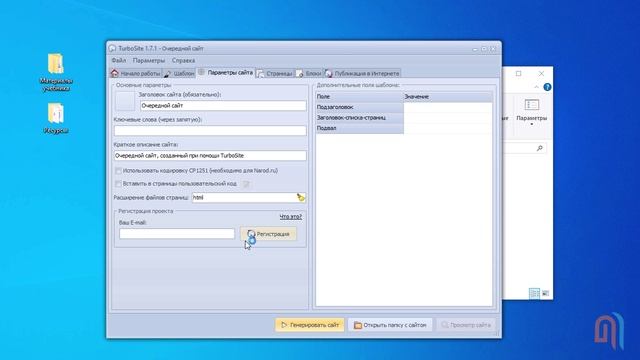Select the Параметры сайта tab
640x360 pixels.
tap(226, 73)
